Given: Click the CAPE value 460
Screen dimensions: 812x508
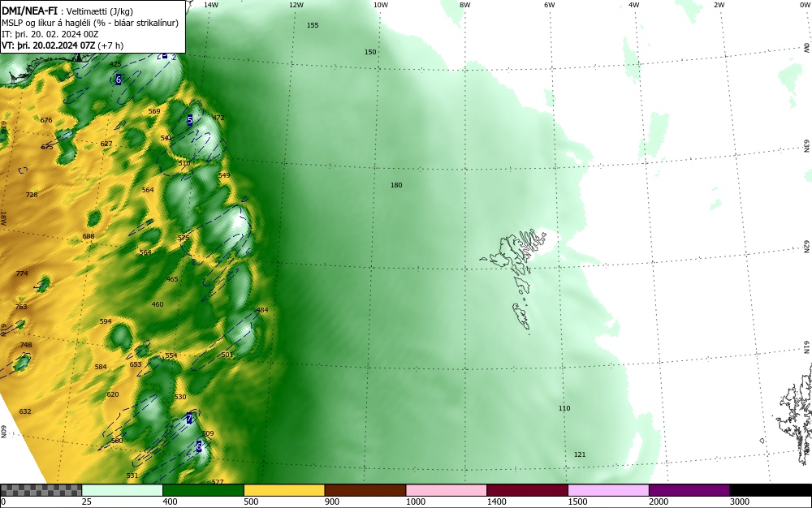Looking at the screenshot, I should 158,304.
